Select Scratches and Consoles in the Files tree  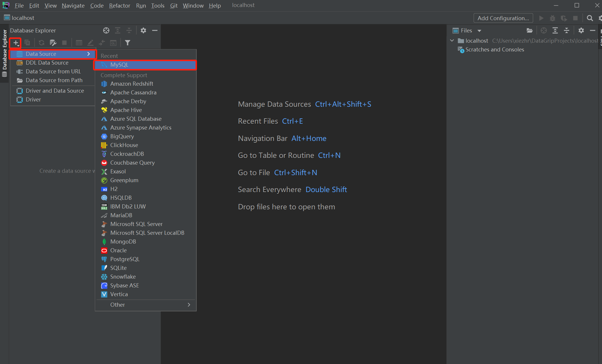click(495, 49)
